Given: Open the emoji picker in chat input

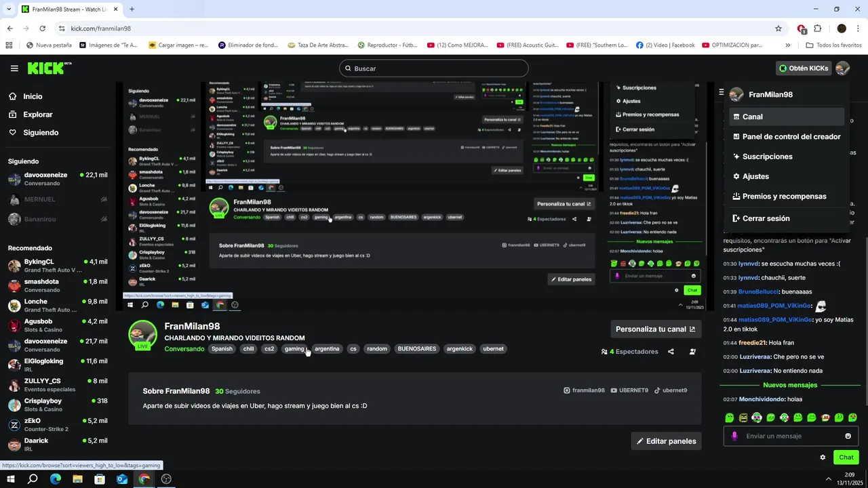Looking at the screenshot, I should coord(848,436).
